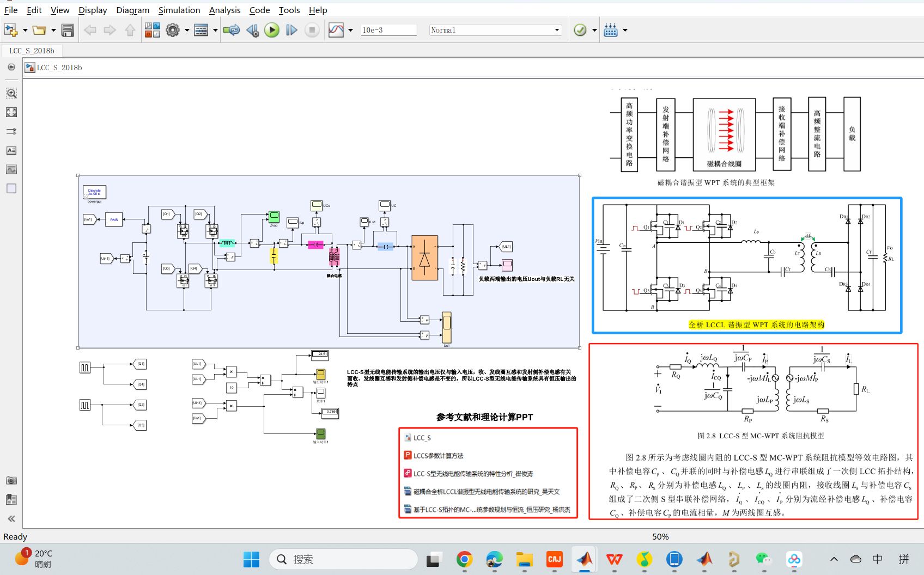Expand the Open folder dropdown arrow

pos(53,30)
